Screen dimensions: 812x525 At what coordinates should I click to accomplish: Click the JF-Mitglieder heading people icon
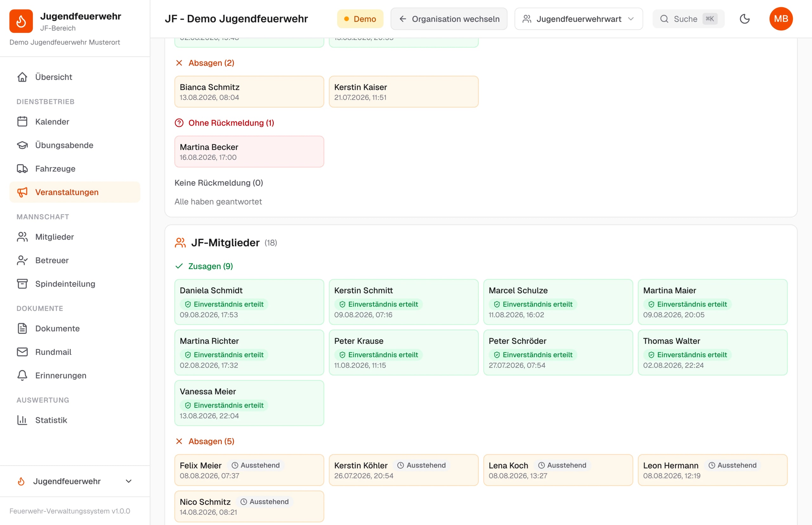point(180,243)
